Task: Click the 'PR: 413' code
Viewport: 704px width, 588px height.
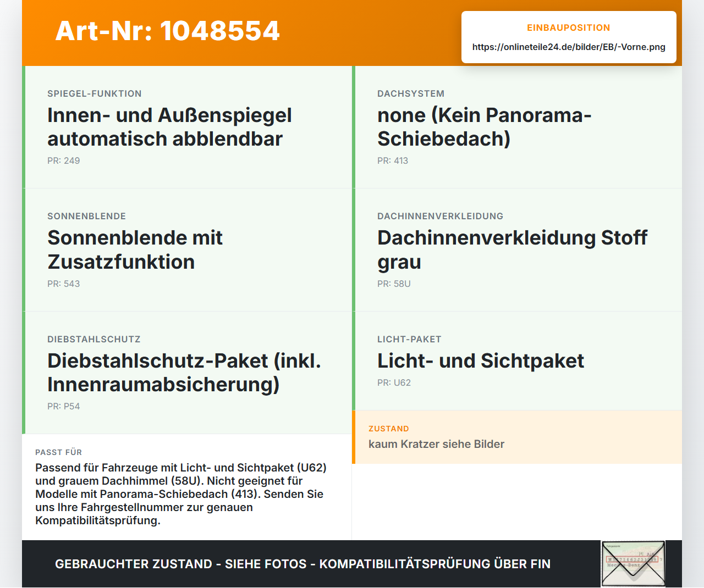Action: click(x=393, y=160)
